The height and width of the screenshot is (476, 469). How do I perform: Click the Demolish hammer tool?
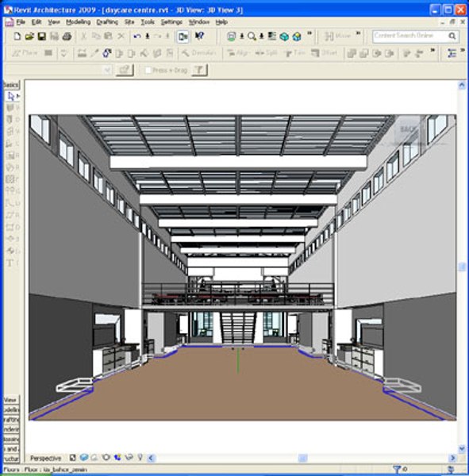tap(198, 53)
